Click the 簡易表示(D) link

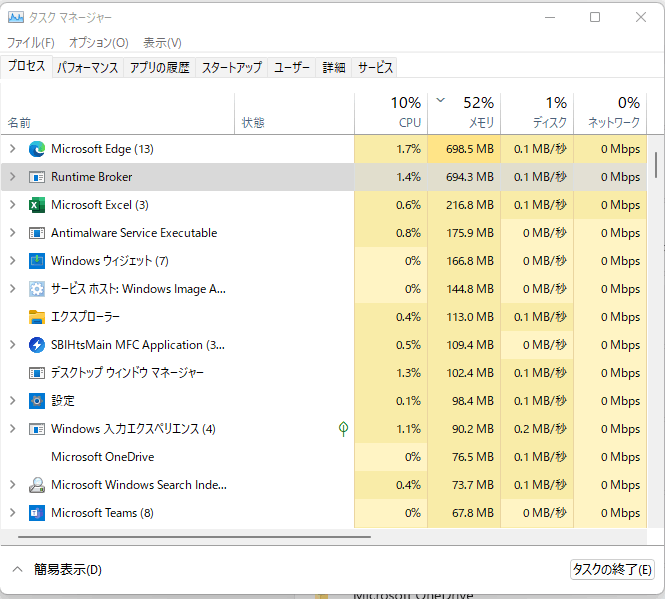tap(68, 569)
